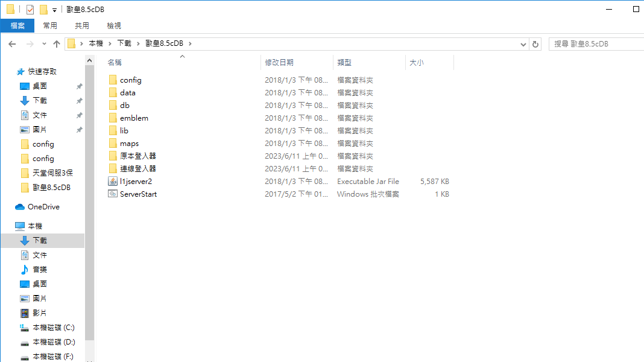This screenshot has height=362, width=644.
Task: Select the 連線登入器 folder icon
Action: 113,168
